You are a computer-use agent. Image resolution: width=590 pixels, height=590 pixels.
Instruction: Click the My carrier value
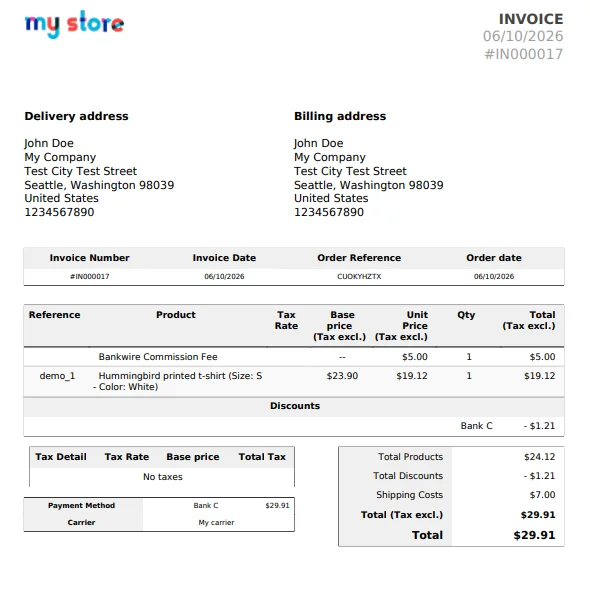tap(216, 522)
